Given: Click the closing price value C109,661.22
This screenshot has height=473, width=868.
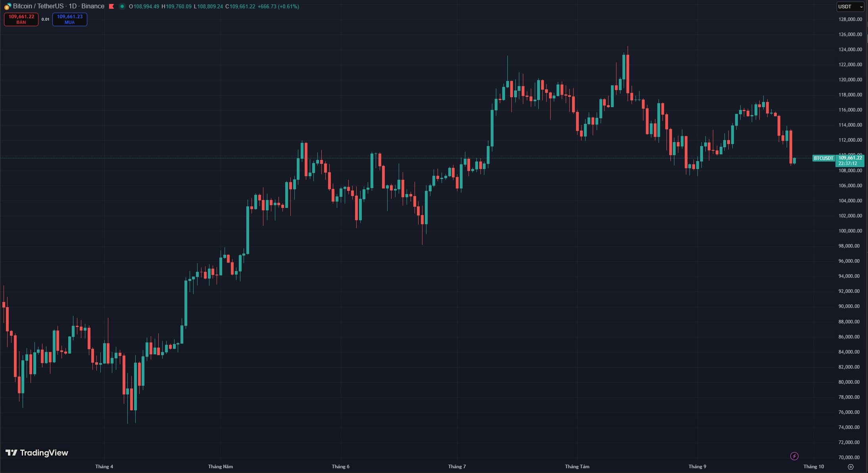Looking at the screenshot, I should (x=240, y=6).
